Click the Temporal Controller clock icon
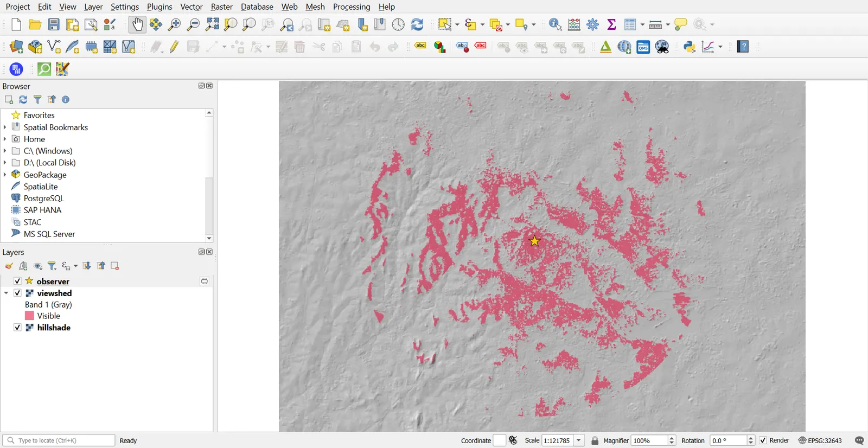The image size is (868, 448). pos(398,24)
